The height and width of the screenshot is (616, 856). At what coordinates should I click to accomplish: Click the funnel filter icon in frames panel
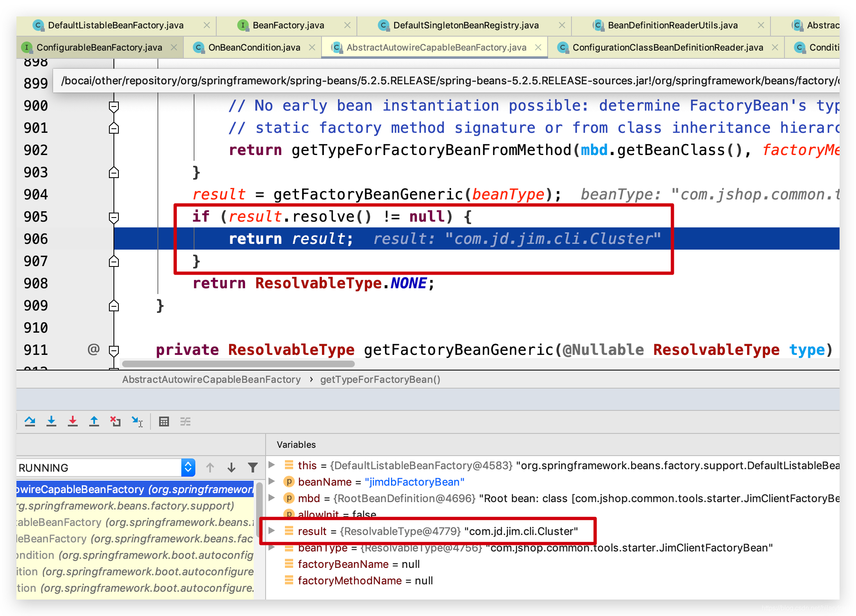coord(252,468)
